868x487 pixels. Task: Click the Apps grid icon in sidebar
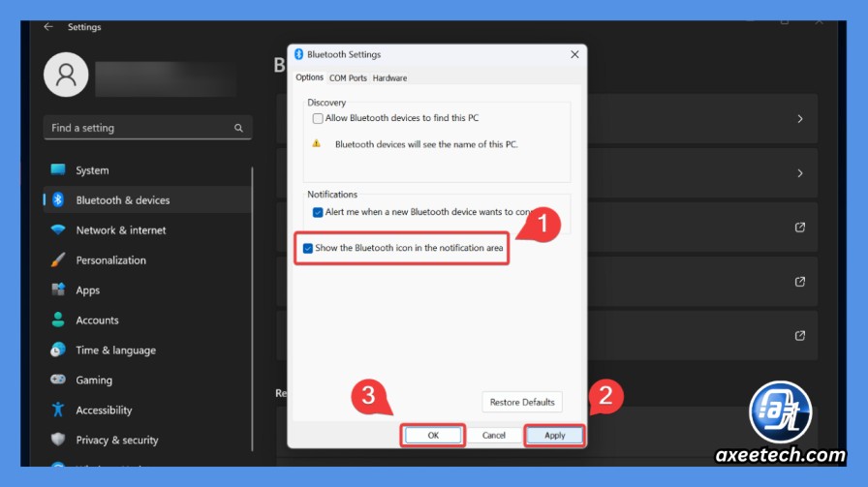[58, 289]
